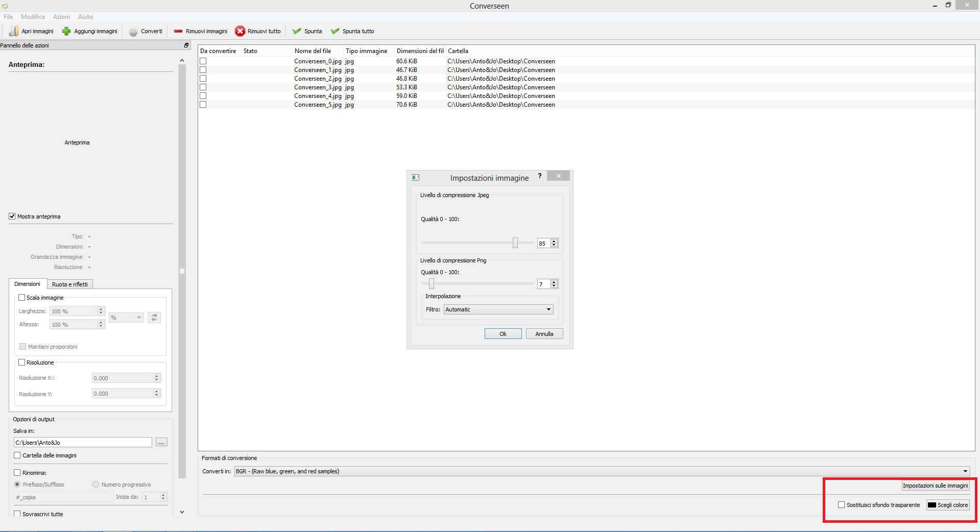This screenshot has width=980, height=532.
Task: Confirm the dialog with Ok
Action: [x=503, y=334]
